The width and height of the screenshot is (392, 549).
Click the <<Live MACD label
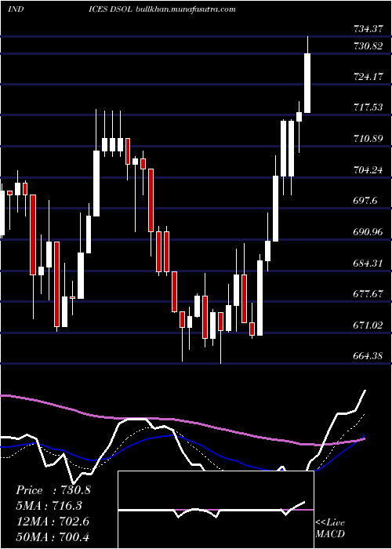[x=330, y=528]
